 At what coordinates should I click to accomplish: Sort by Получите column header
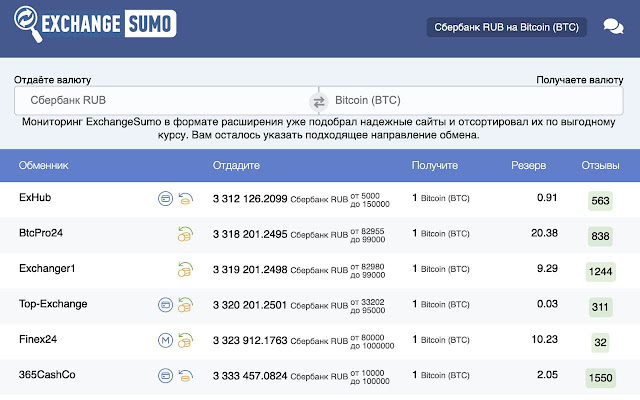(435, 165)
